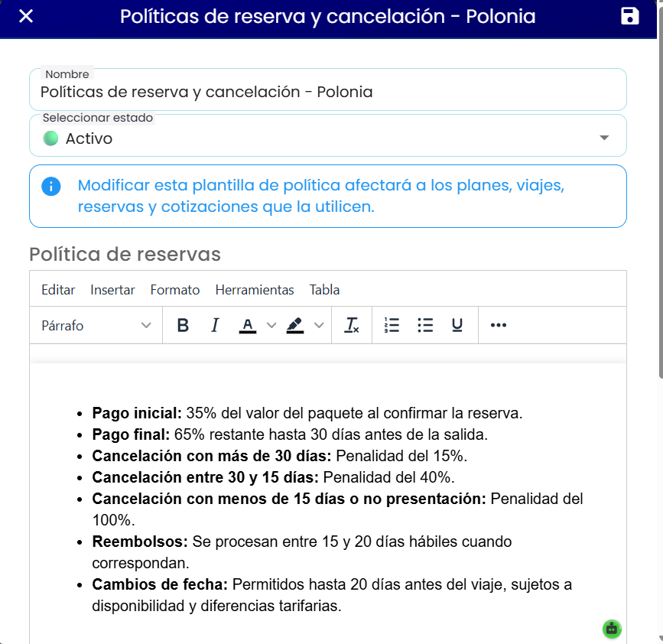Open the Formato menu
This screenshot has width=663, height=644.
click(175, 290)
